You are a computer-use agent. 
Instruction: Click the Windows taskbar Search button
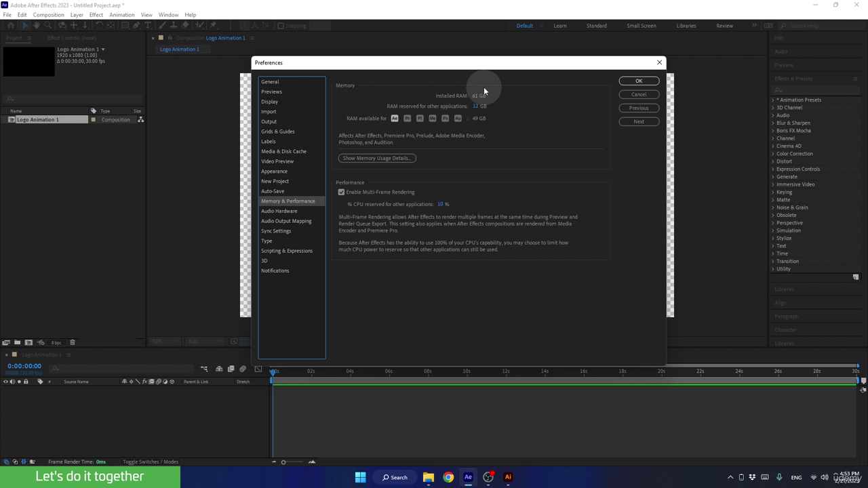395,477
